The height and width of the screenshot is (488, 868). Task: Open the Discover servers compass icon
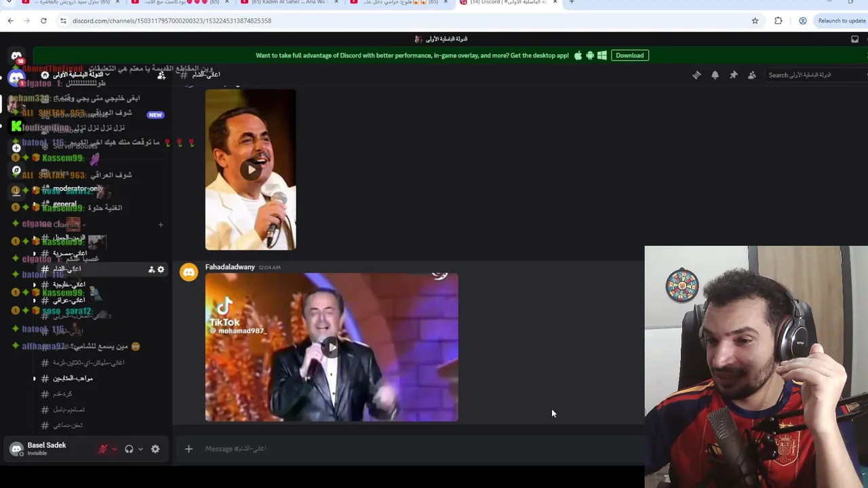tap(16, 170)
